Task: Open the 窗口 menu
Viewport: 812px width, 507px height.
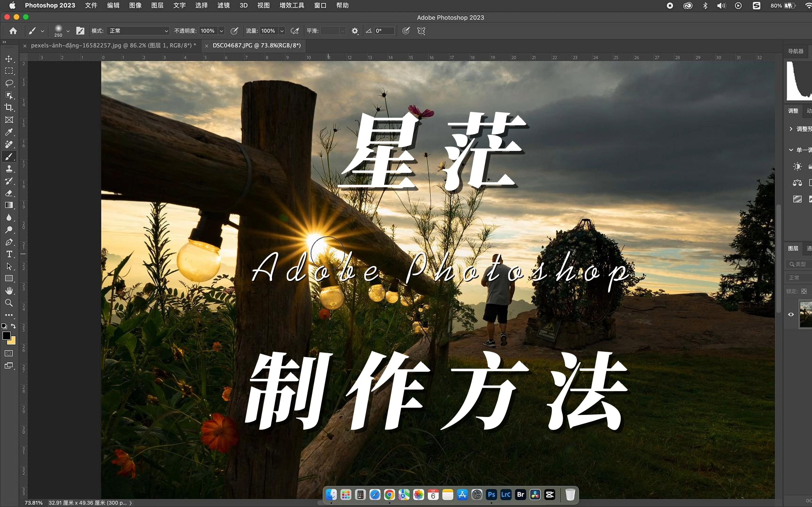Action: [x=320, y=5]
